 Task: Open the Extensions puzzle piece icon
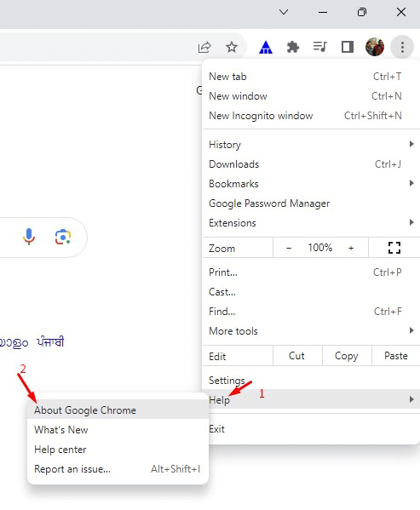point(293,47)
